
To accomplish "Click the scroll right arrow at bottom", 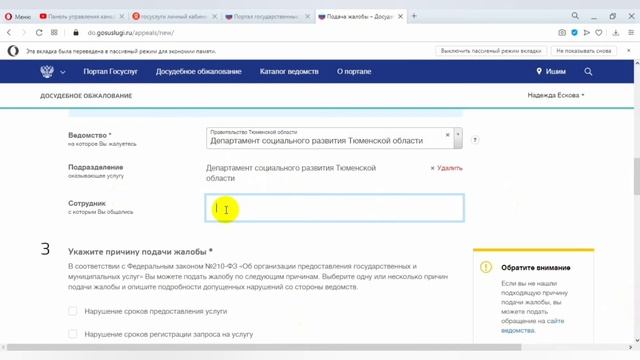I will tap(630, 347).
